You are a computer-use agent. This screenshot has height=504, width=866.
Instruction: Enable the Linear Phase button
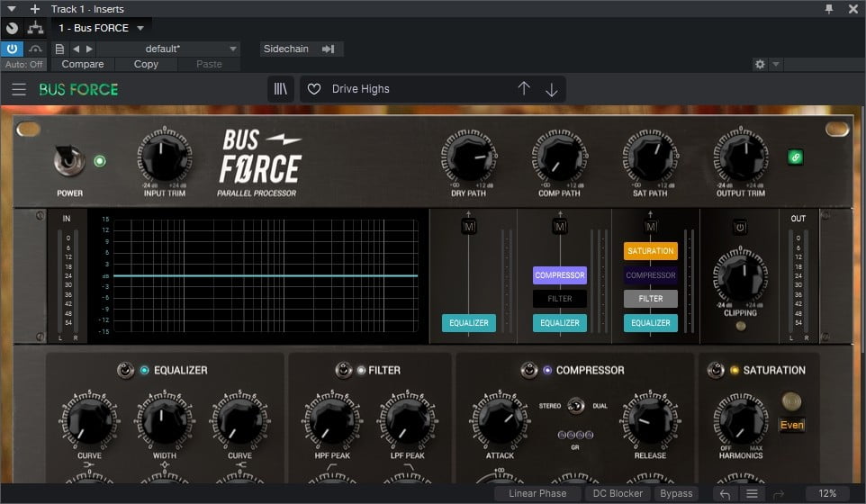[x=537, y=493]
